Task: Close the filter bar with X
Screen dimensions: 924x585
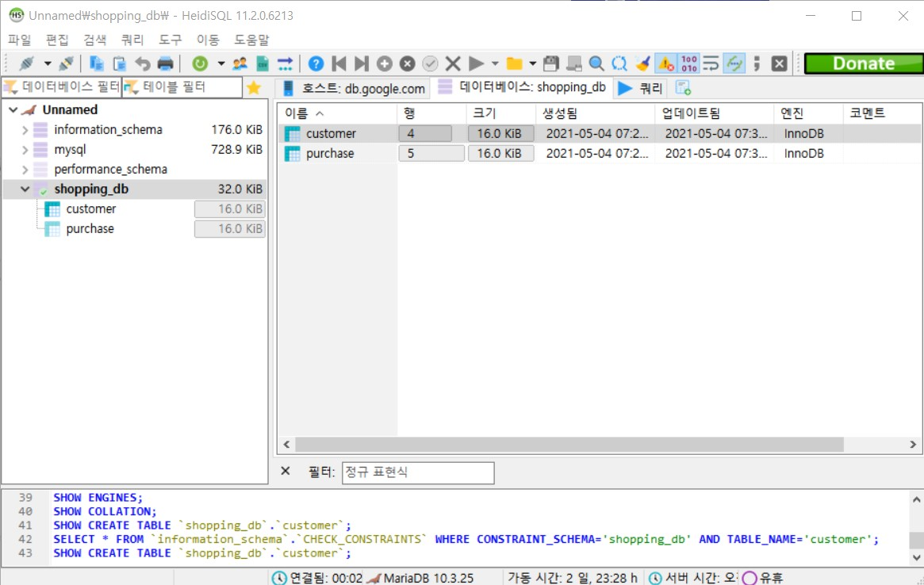Action: (286, 472)
